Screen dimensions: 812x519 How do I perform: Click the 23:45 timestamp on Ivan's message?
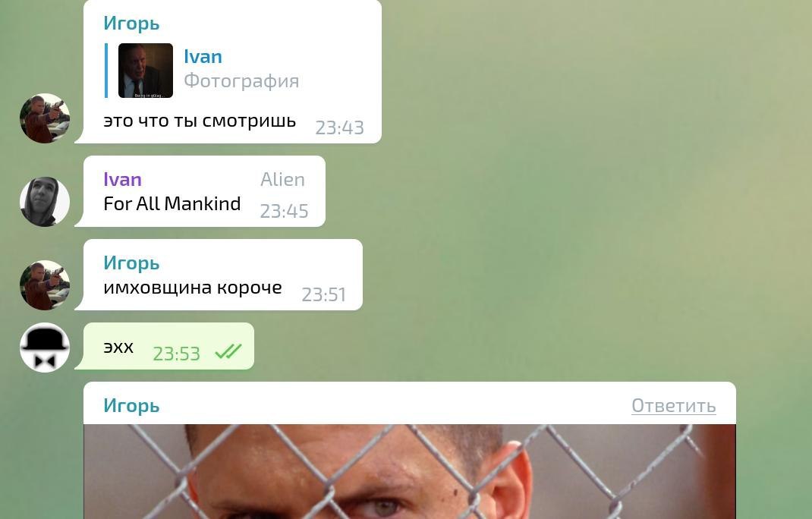pos(284,212)
